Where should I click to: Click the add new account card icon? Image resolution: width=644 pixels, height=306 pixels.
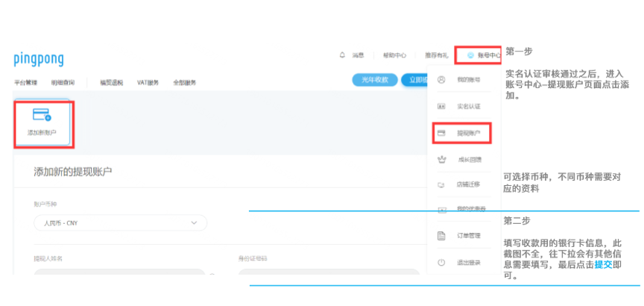[42, 115]
